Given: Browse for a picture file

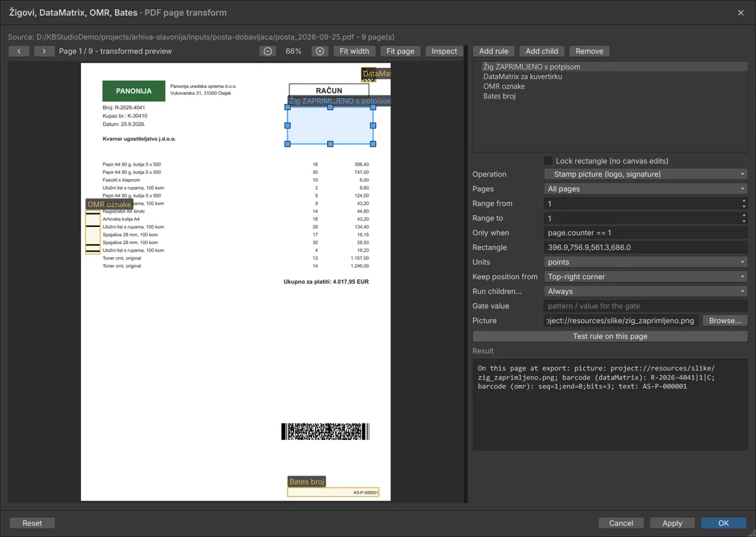Looking at the screenshot, I should (724, 320).
